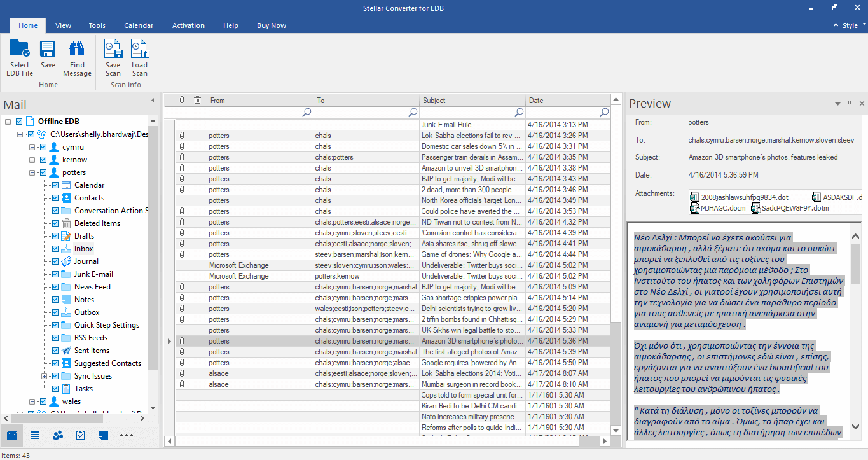The height and width of the screenshot is (460, 868).
Task: Expand the cymru mailbox node
Action: pyautogui.click(x=32, y=147)
